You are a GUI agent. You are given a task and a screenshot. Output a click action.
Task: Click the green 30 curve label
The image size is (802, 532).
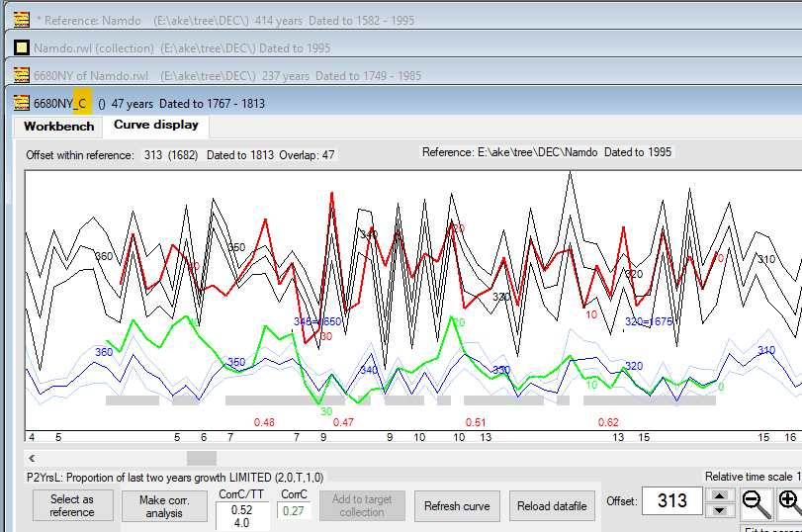tap(326, 411)
